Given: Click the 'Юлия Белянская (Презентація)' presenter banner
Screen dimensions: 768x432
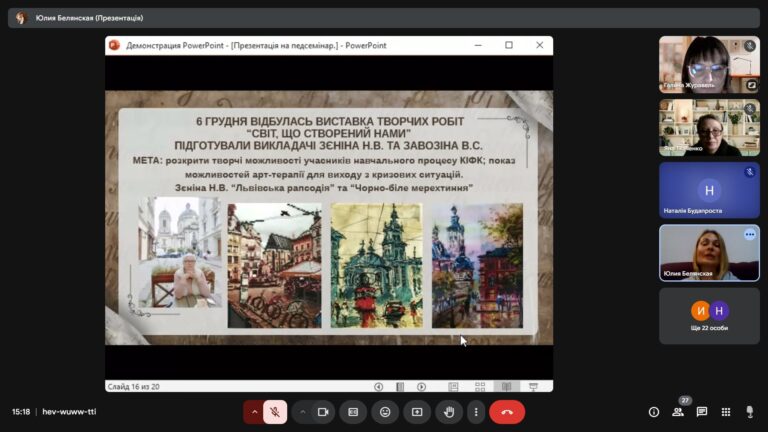Looking at the screenshot, I should click(x=384, y=18).
